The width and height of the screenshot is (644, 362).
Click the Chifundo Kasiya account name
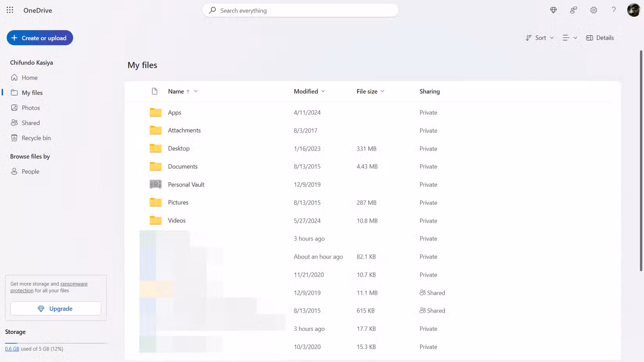click(x=31, y=62)
